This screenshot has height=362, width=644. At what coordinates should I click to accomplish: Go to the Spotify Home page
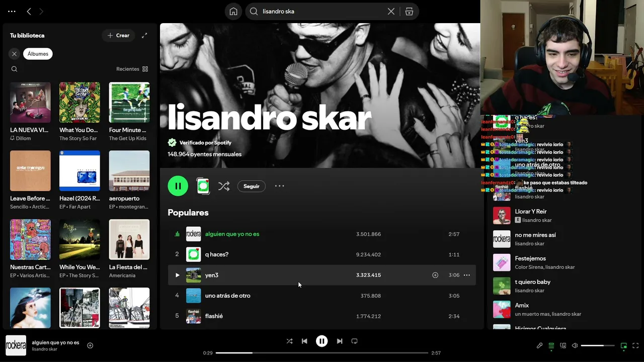[x=233, y=11]
